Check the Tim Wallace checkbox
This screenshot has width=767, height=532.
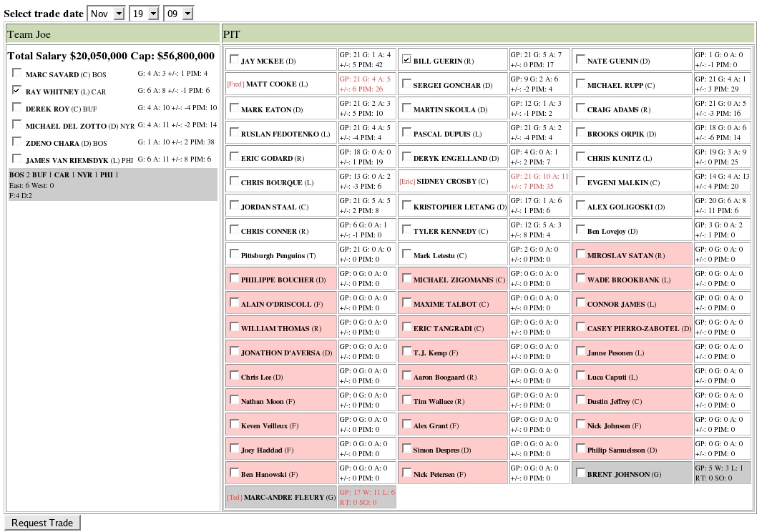pos(406,400)
